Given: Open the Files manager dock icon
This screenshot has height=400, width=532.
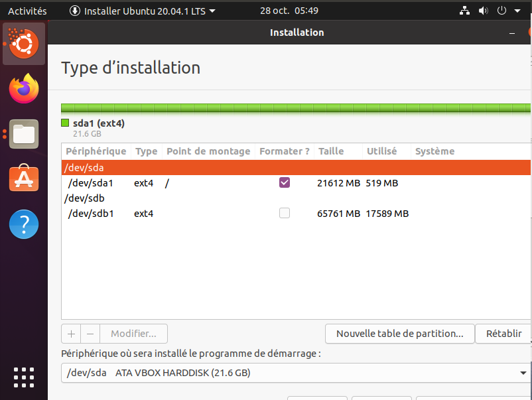Looking at the screenshot, I should click(24, 134).
